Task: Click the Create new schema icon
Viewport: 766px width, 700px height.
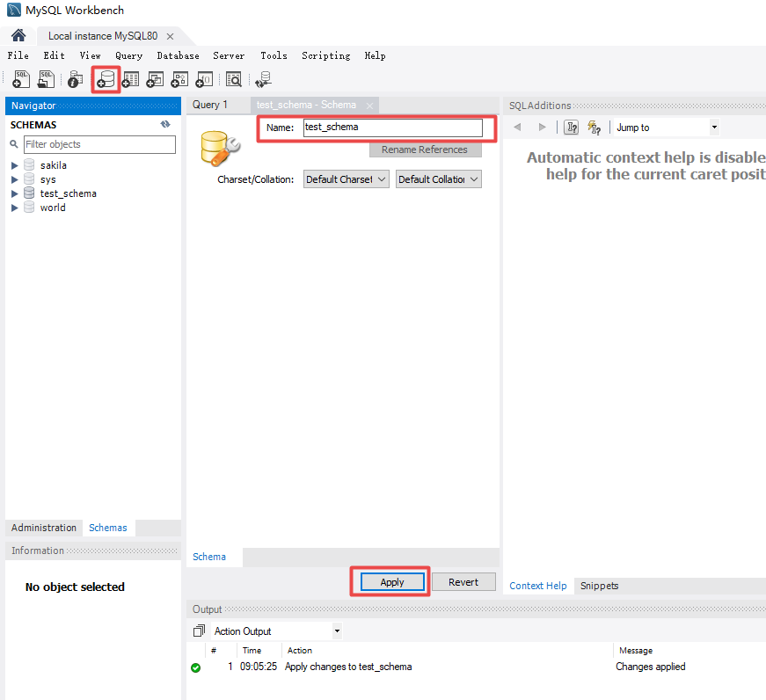Action: point(106,79)
